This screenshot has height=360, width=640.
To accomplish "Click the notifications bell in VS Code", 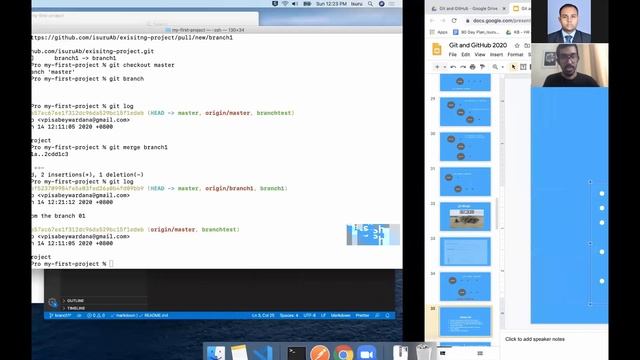I will click(387, 316).
